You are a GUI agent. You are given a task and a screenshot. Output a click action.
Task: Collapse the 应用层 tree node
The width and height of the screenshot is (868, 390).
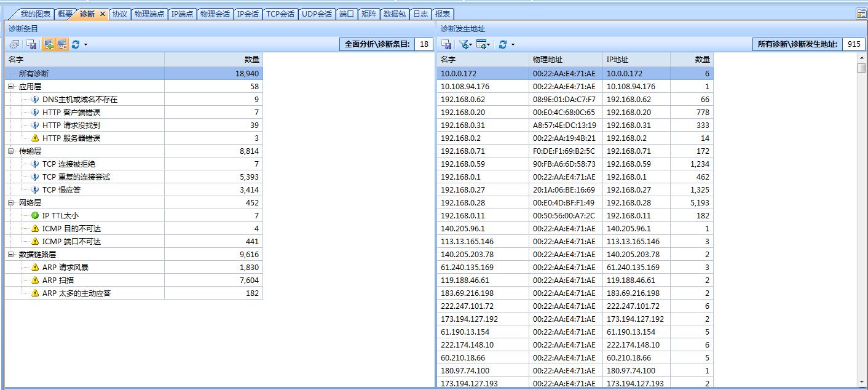click(11, 87)
